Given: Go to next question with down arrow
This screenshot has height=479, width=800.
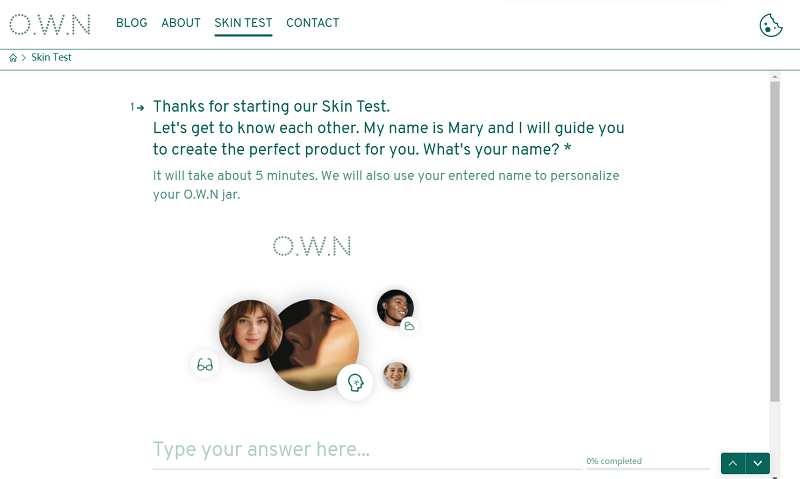Looking at the screenshot, I should point(758,463).
